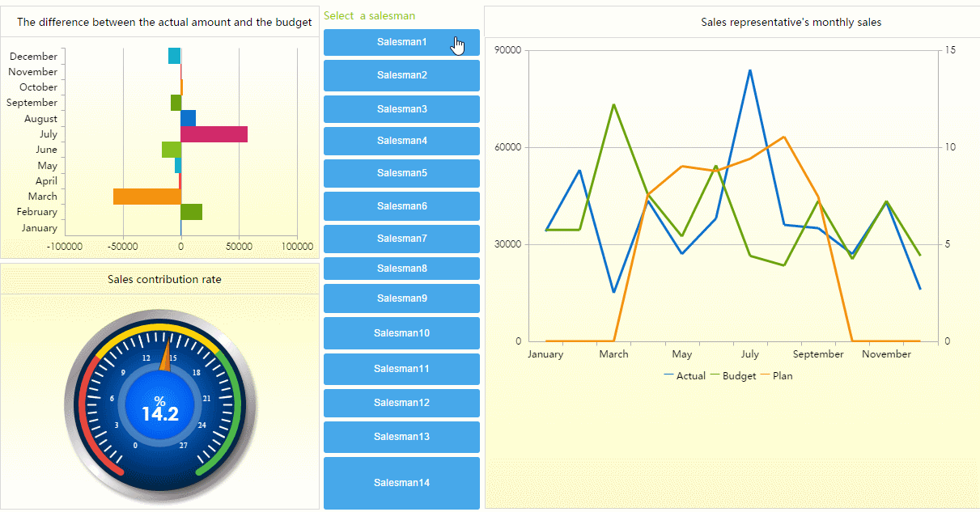Click the "Select a salesman" heading

click(370, 15)
